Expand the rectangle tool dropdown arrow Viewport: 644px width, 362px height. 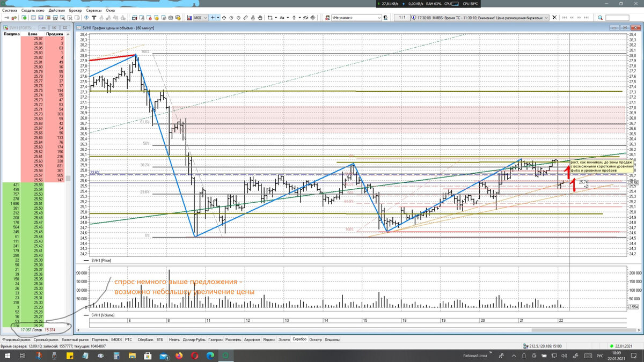click(x=276, y=18)
